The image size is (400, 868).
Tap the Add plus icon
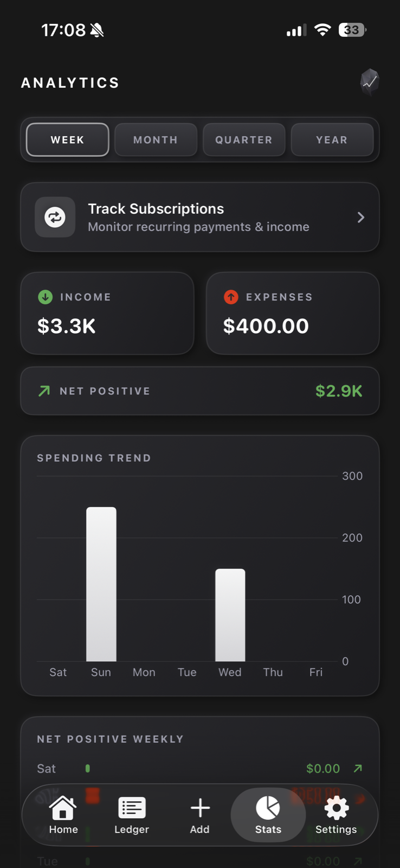200,808
